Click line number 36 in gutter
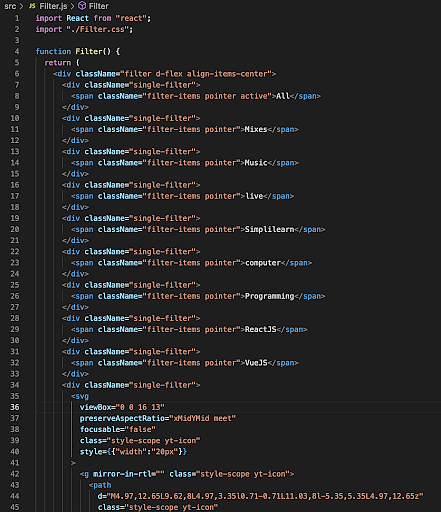This screenshot has width=441, height=512. pos(15,407)
